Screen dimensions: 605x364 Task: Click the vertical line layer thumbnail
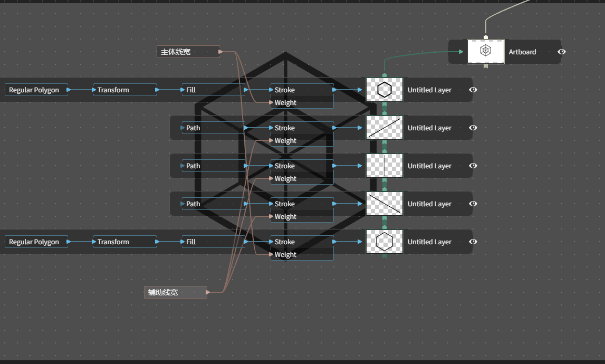[x=385, y=166]
